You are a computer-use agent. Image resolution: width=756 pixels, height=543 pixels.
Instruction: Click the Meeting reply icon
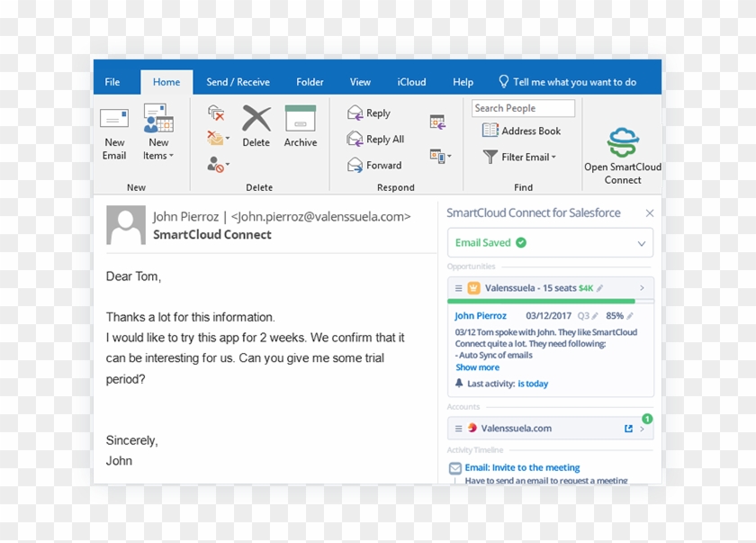(437, 122)
